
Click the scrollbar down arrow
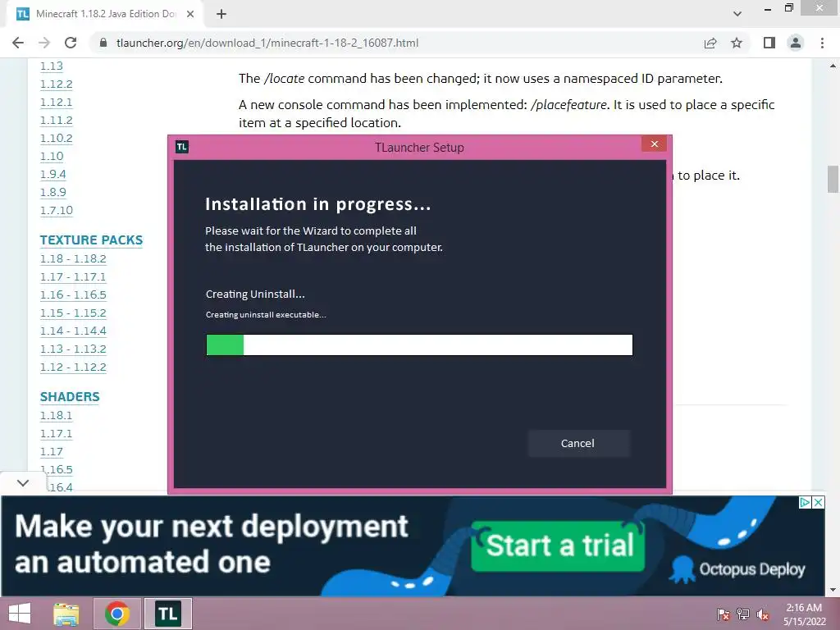click(833, 590)
